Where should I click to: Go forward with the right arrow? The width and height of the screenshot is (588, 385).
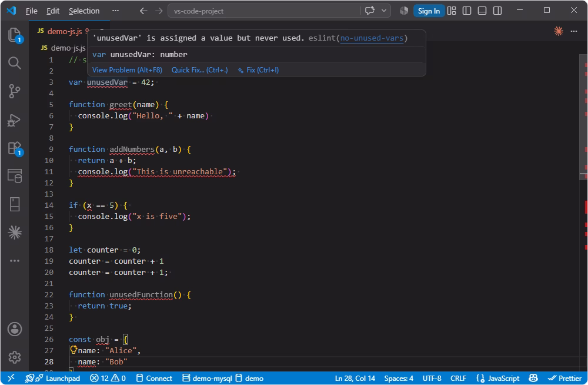(x=159, y=11)
